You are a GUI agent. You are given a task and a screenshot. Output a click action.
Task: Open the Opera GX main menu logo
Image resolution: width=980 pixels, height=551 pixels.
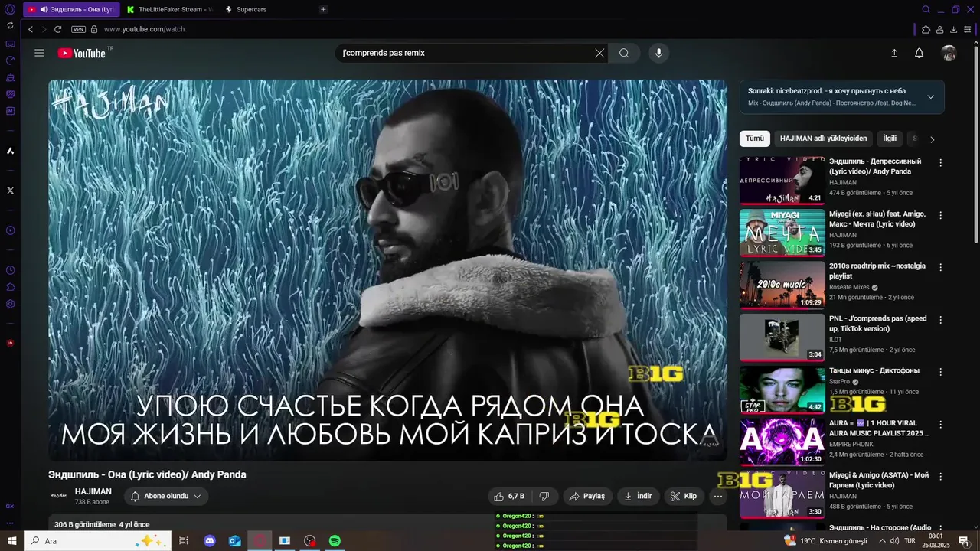coord(10,9)
